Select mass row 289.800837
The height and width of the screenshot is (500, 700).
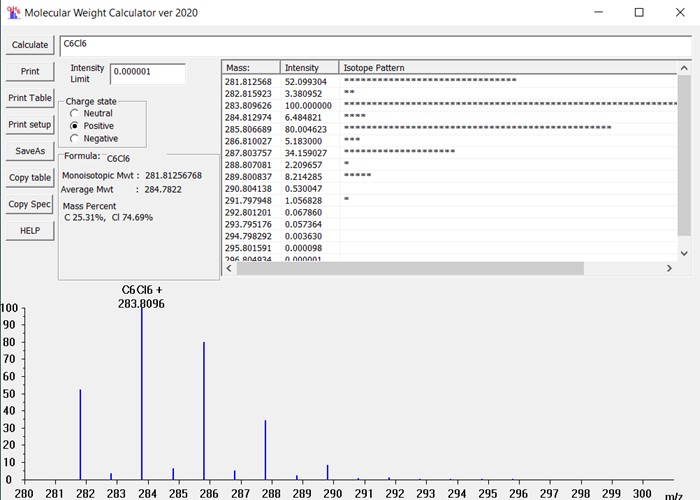tap(450, 177)
